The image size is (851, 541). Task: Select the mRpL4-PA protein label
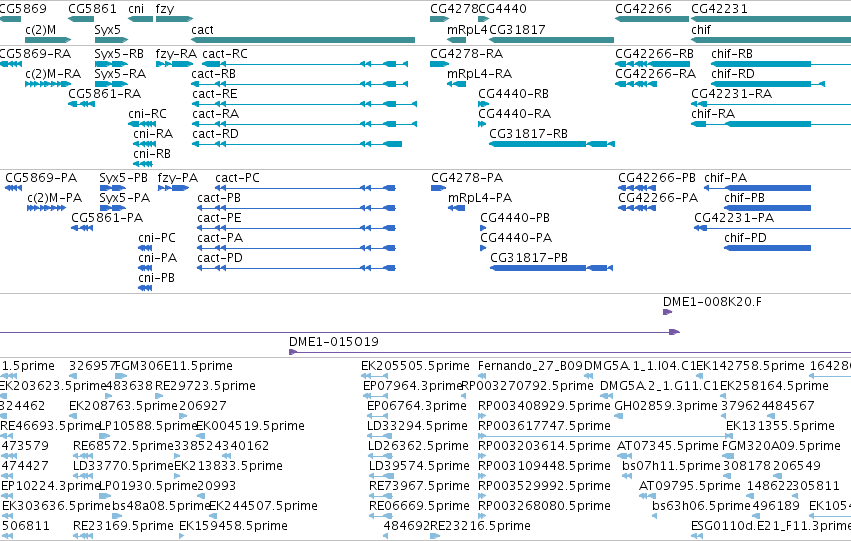point(480,198)
